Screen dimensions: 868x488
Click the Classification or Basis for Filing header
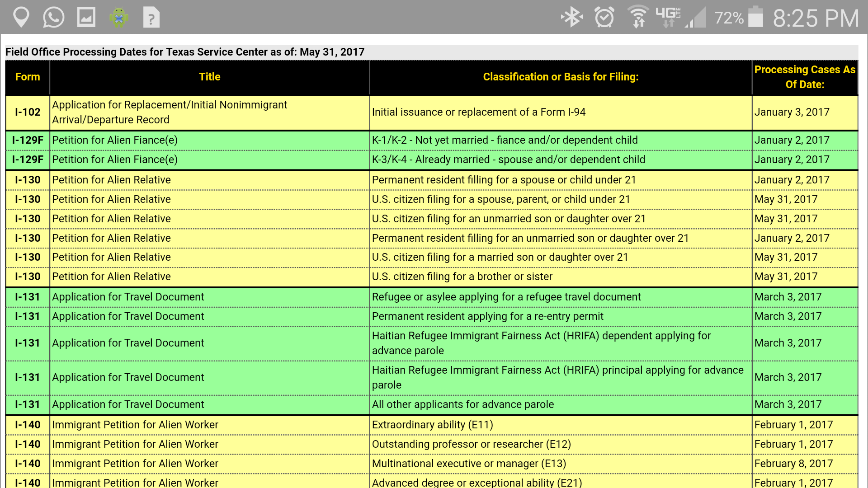pos(561,77)
